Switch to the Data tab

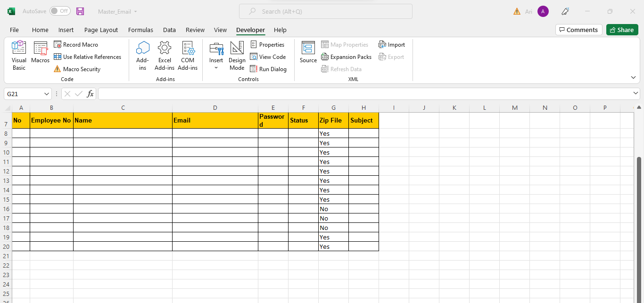click(169, 30)
